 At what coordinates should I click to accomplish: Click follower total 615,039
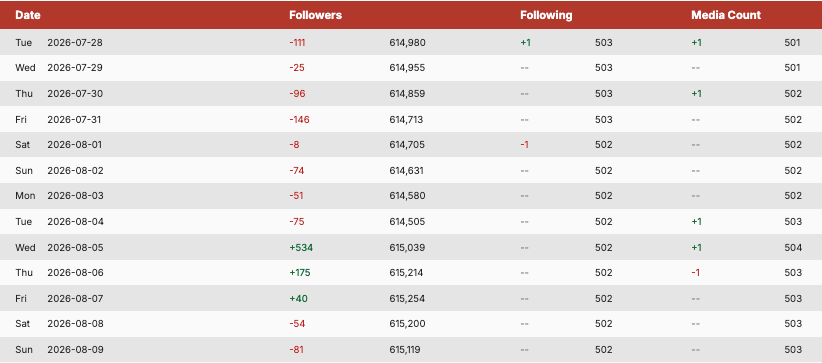[x=407, y=247]
